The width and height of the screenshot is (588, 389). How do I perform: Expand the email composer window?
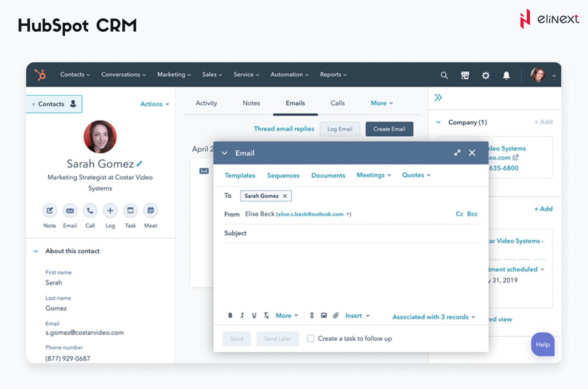pos(457,153)
